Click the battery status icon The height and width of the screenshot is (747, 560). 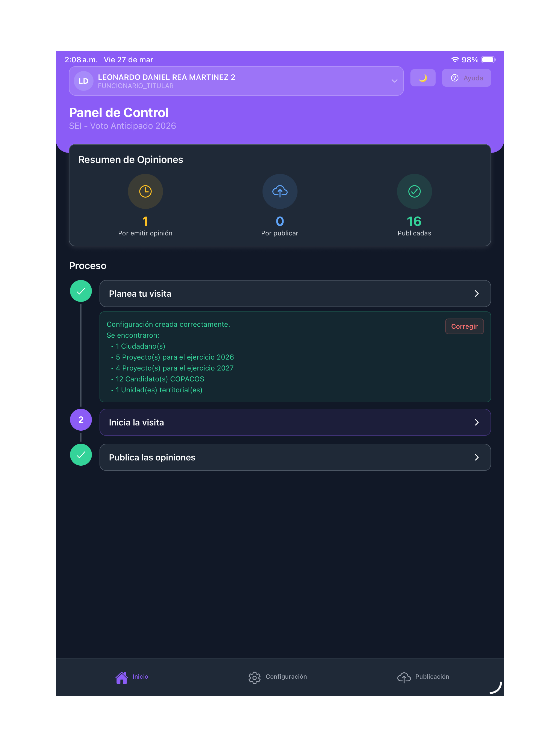point(488,59)
